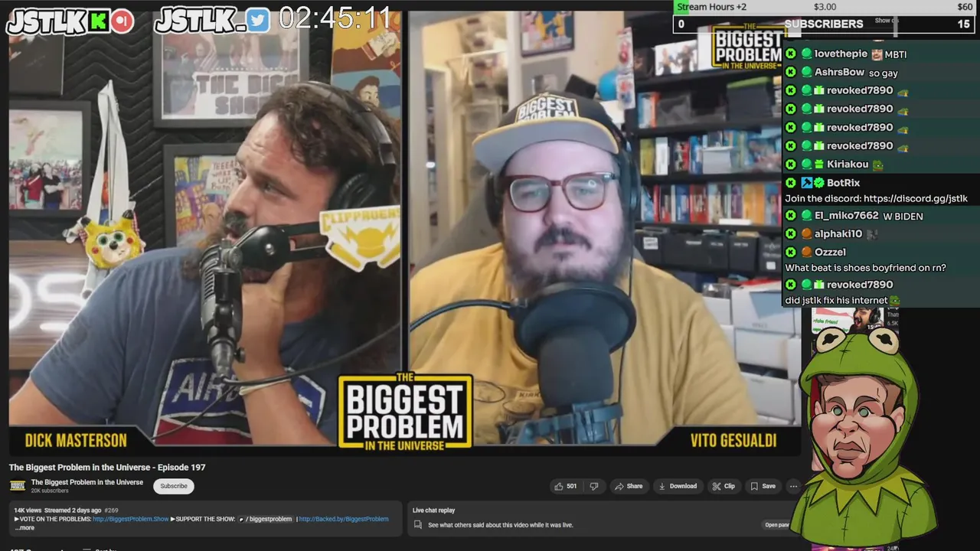
Task: Click the Vito Gesualdi name label
Action: click(733, 440)
